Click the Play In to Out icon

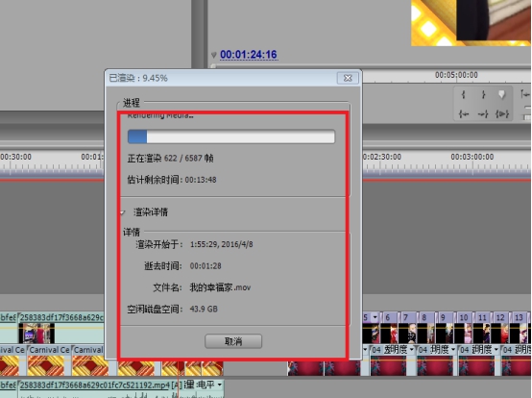click(x=502, y=114)
